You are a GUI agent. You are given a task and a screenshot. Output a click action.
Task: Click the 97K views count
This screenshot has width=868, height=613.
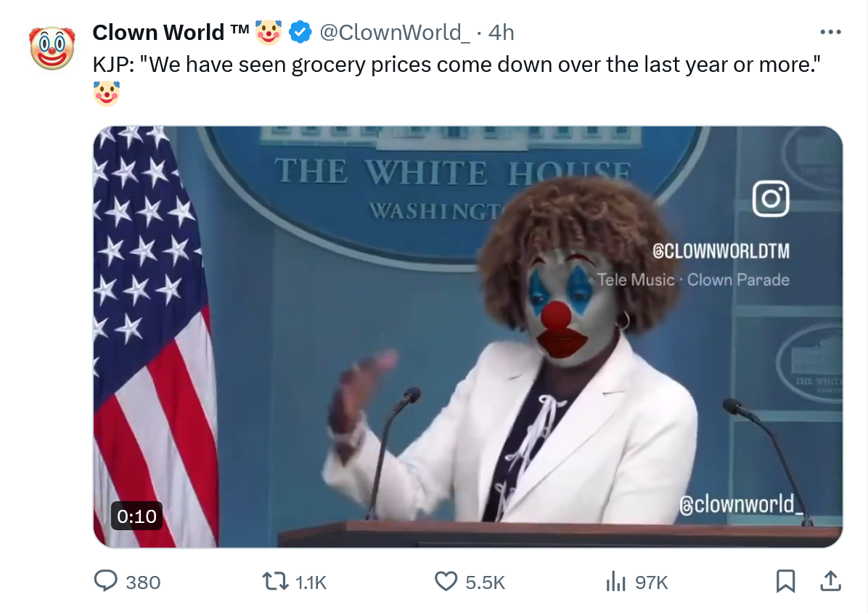click(652, 582)
